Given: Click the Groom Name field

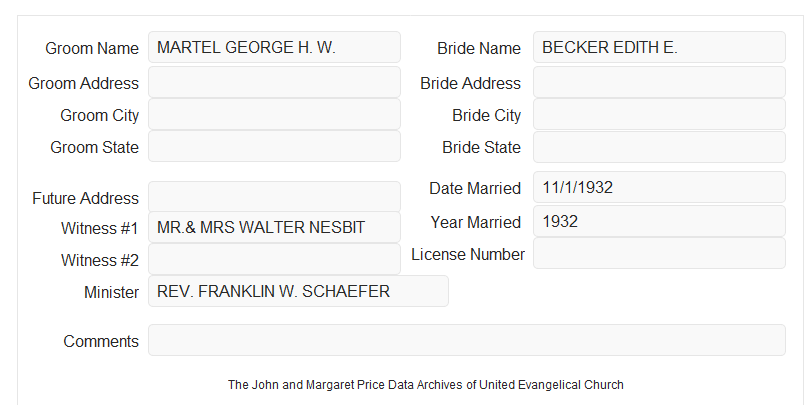Looking at the screenshot, I should [x=274, y=47].
